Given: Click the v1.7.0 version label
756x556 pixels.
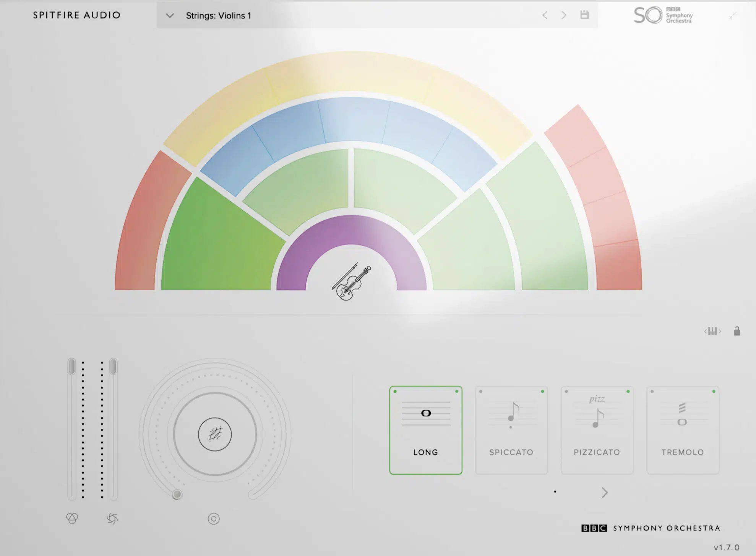Looking at the screenshot, I should [x=727, y=548].
